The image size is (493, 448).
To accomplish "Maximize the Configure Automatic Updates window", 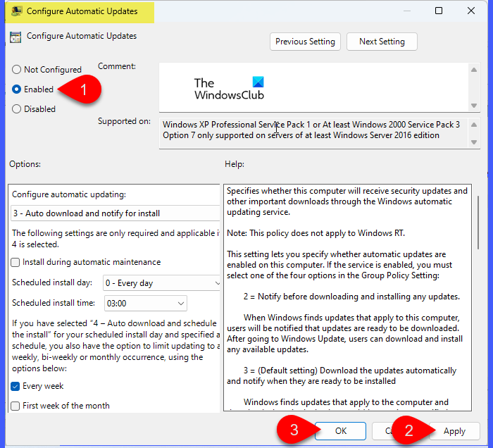I will click(x=439, y=11).
